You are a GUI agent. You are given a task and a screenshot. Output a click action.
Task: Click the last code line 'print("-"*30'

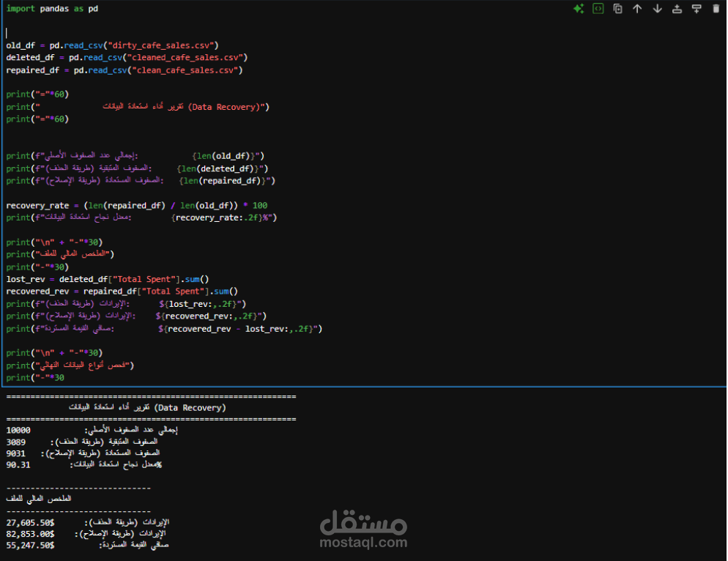35,378
